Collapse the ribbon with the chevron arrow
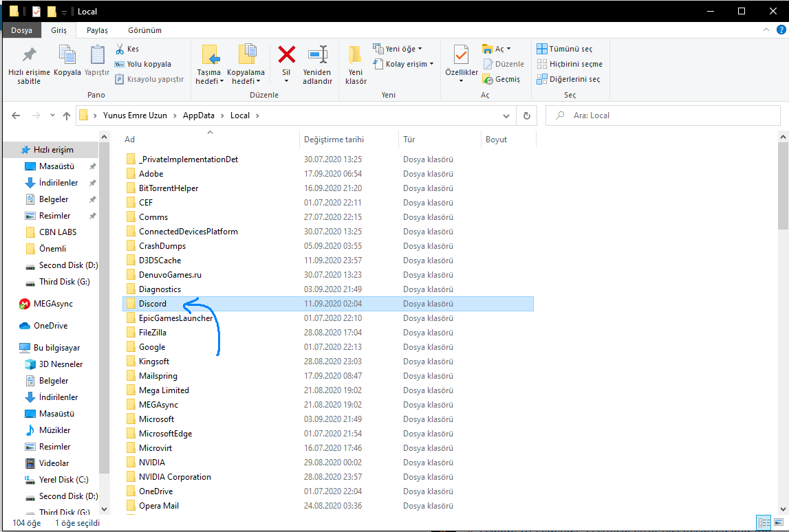 coord(766,30)
